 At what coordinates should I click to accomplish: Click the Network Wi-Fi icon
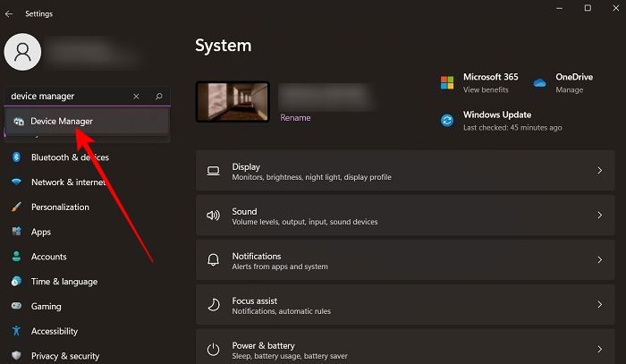tap(16, 182)
